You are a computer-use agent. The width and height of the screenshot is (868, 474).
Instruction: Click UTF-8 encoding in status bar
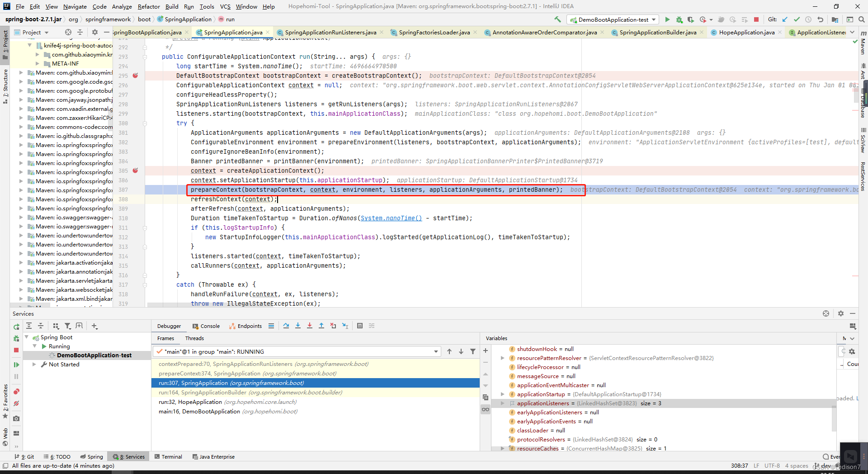pyautogui.click(x=772, y=465)
